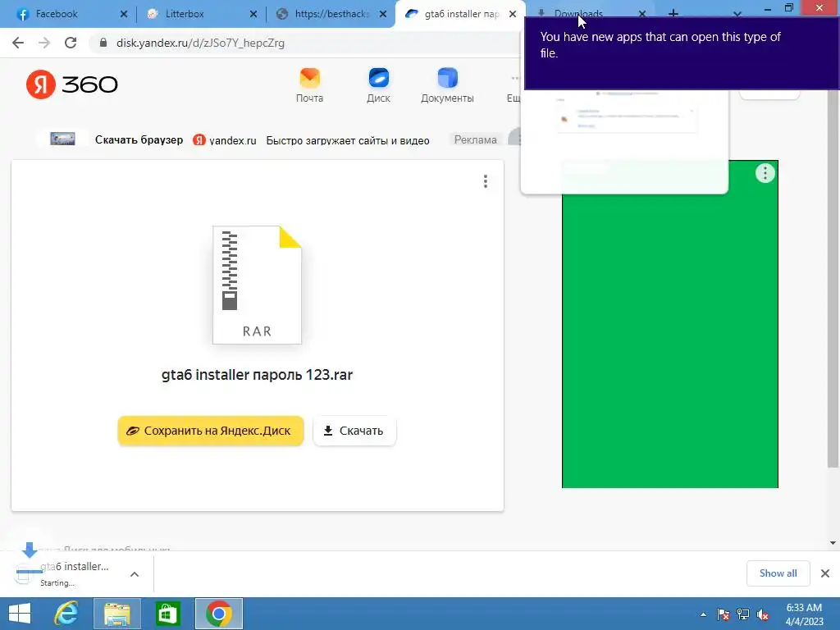This screenshot has width=840, height=630.
Task: Click Show all downloads button
Action: (778, 573)
